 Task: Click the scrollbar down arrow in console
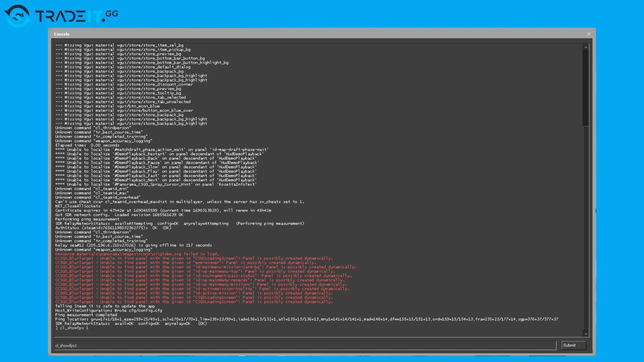[x=586, y=334]
